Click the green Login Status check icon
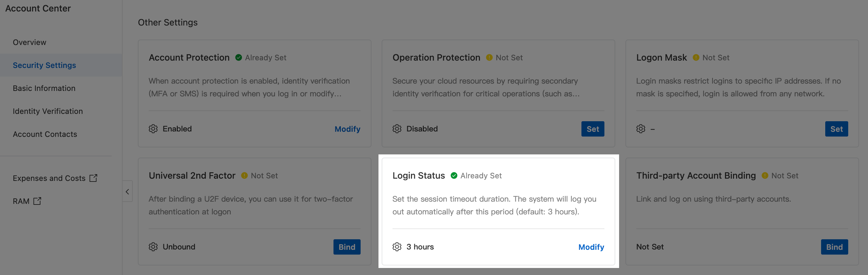This screenshot has height=275, width=868. [454, 175]
